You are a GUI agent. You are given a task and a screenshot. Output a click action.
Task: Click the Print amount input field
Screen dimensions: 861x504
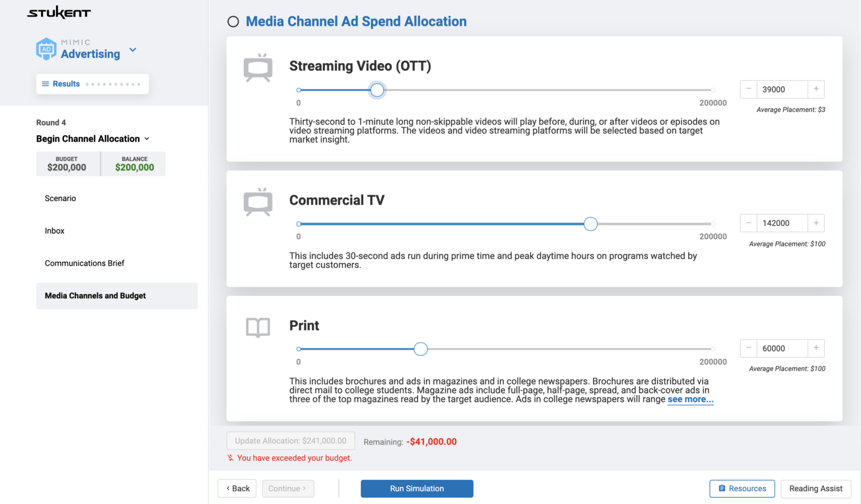click(x=782, y=348)
